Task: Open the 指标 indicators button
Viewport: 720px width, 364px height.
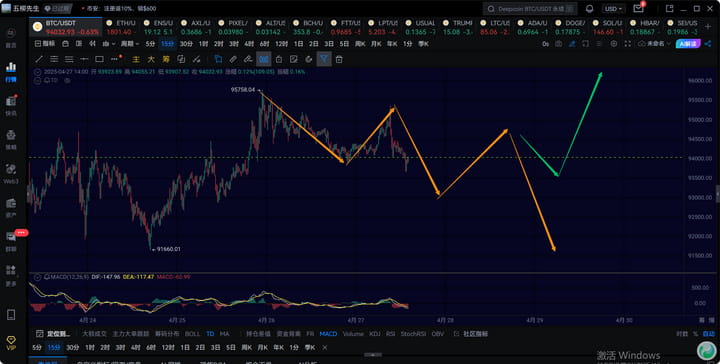Action: click(45, 44)
